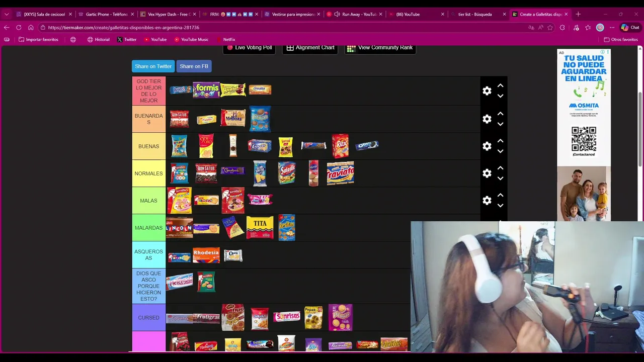Viewport: 644px width, 362px height.
Task: Open a new browser tab
Action: pyautogui.click(x=578, y=14)
